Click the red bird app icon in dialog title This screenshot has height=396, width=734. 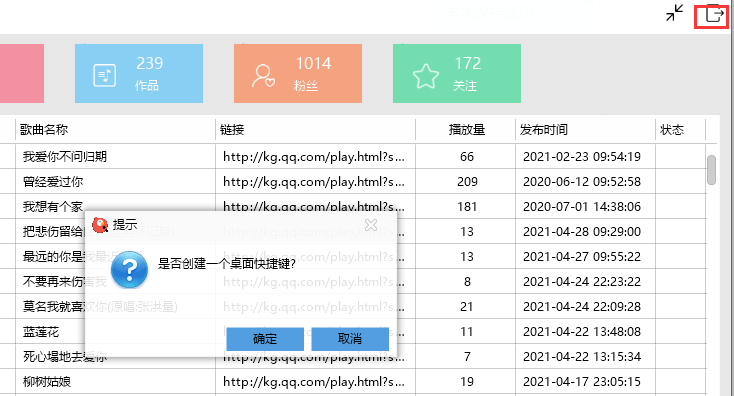point(100,225)
